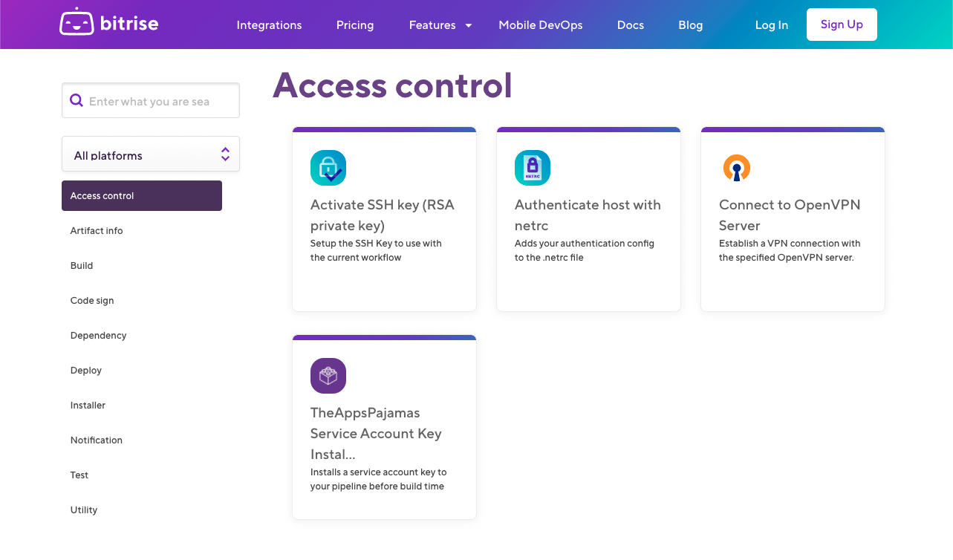953x560 pixels.
Task: Click 'Setup the SSH Key' description text
Action: (376, 250)
